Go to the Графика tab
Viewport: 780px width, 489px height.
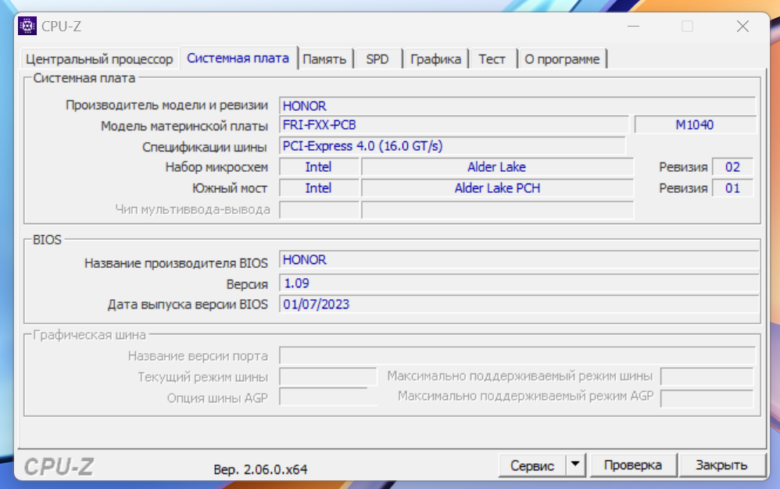435,59
